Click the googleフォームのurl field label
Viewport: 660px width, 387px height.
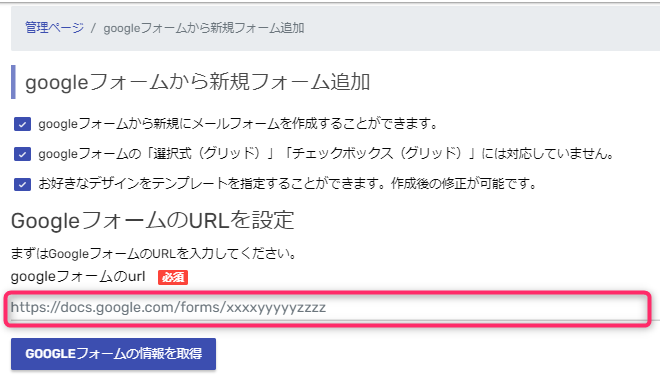click(78, 277)
